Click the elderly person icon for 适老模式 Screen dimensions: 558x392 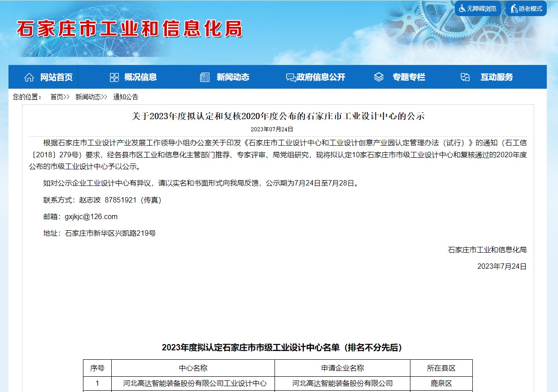point(514,9)
